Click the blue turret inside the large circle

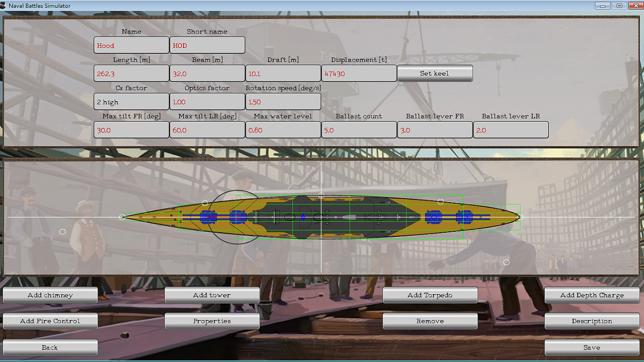tap(237, 217)
